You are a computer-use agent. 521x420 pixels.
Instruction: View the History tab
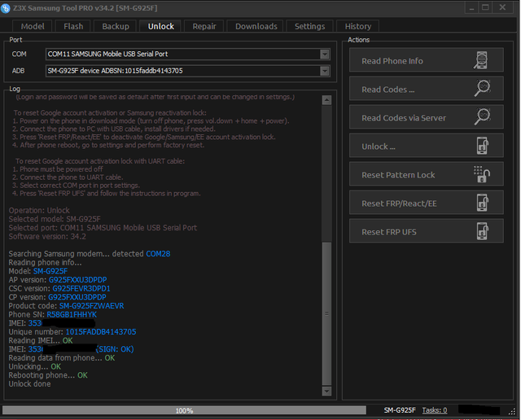[358, 26]
